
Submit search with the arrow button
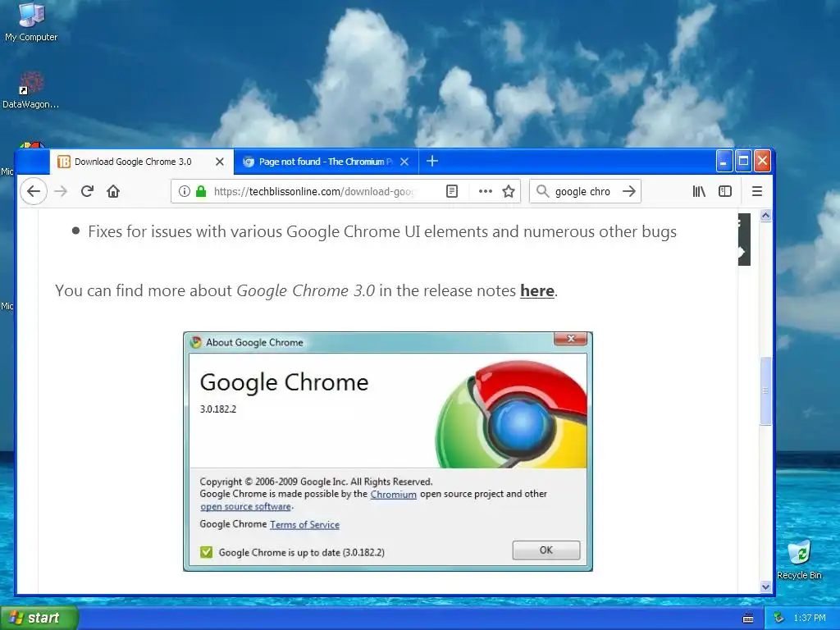(629, 191)
